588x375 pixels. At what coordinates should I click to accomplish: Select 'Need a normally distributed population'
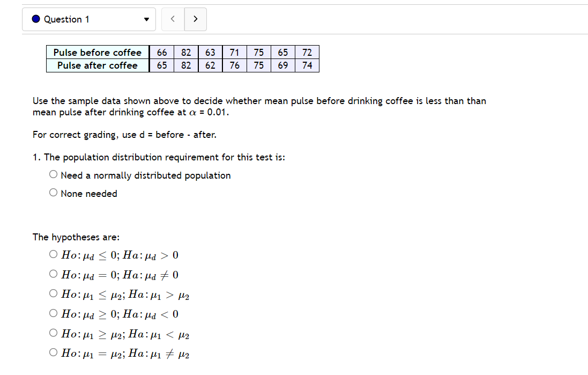point(53,173)
